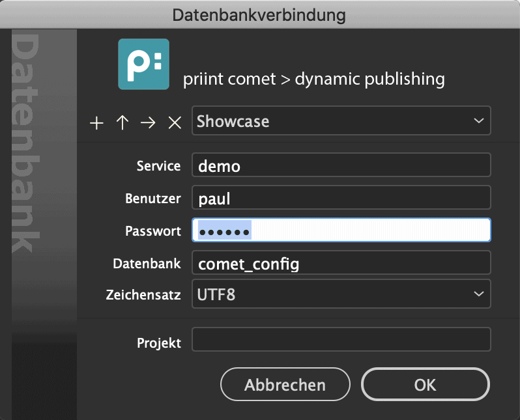Confirm the connection with OK
This screenshot has height=420, width=520.
(x=425, y=385)
